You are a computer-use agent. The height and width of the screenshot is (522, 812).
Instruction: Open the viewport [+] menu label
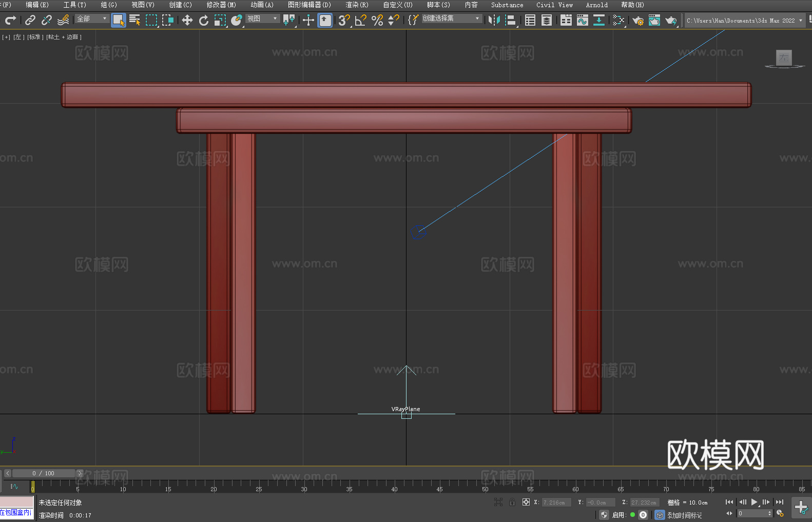point(6,37)
